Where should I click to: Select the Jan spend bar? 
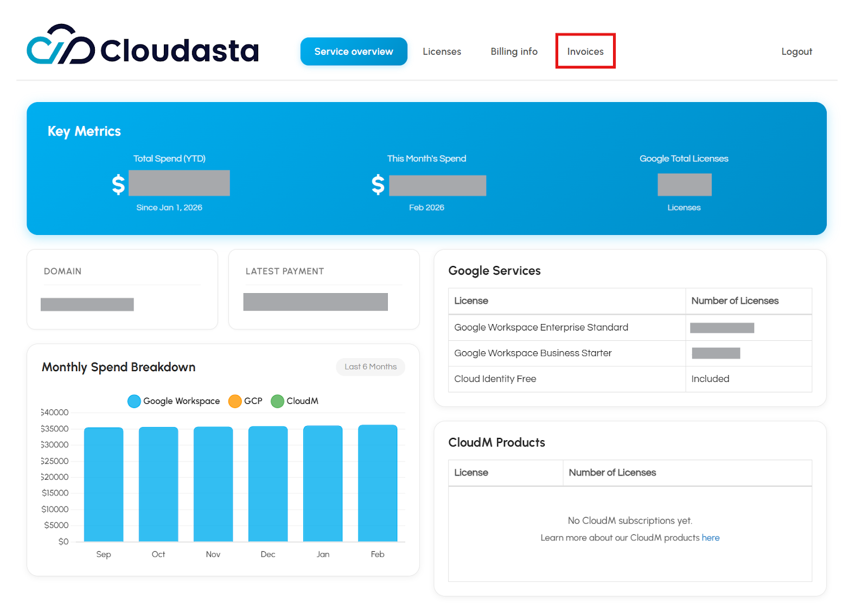coord(323,484)
